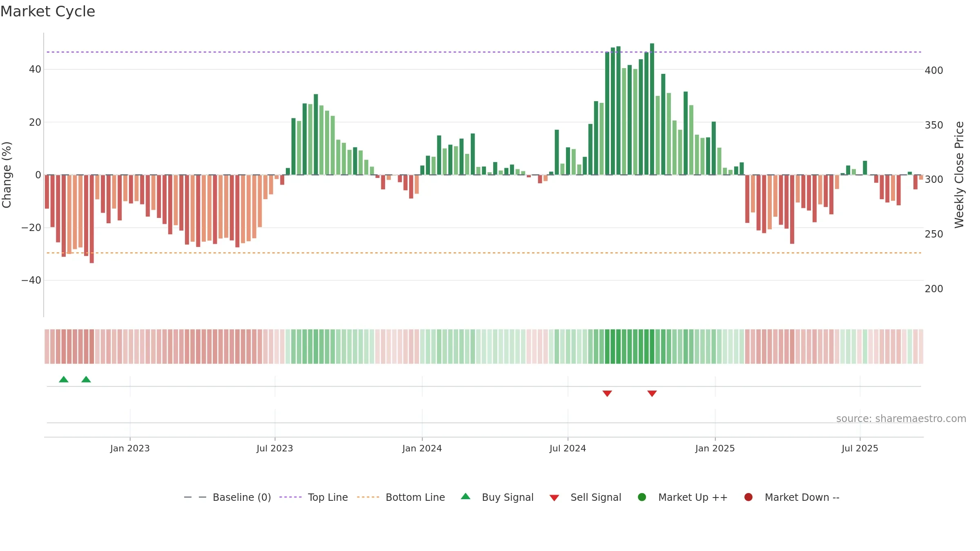Viewport: 980px width, 551px height.
Task: Click the red Market Down legend circle
Action: pyautogui.click(x=748, y=497)
